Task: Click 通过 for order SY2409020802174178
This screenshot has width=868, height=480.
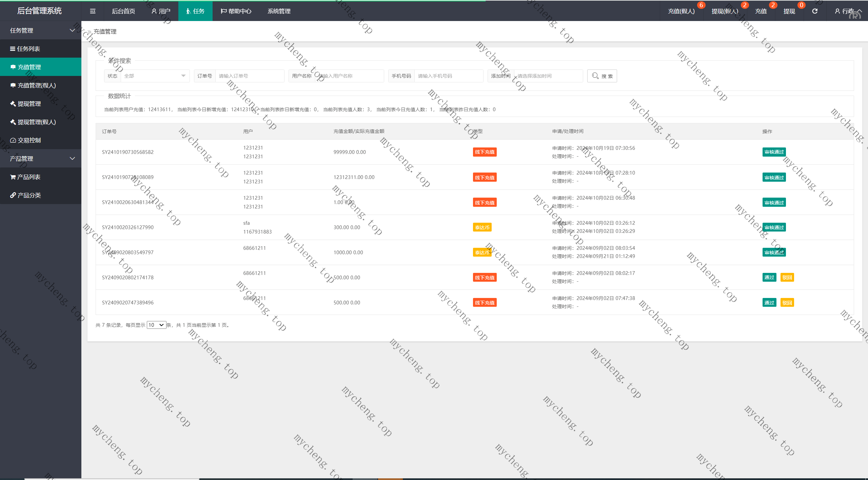Action: tap(769, 277)
